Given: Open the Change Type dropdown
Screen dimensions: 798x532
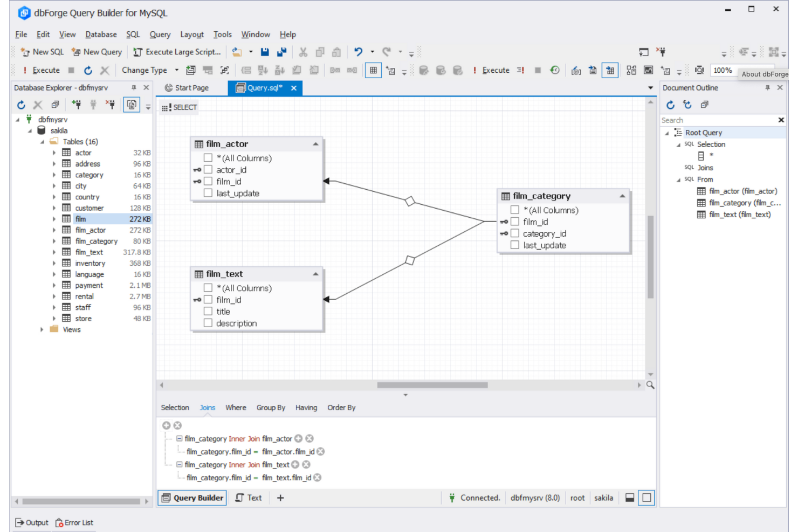Looking at the screenshot, I should pyautogui.click(x=176, y=70).
